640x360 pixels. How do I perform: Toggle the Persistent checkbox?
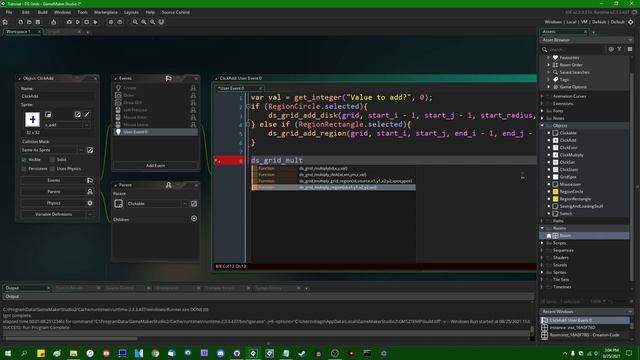click(x=24, y=169)
